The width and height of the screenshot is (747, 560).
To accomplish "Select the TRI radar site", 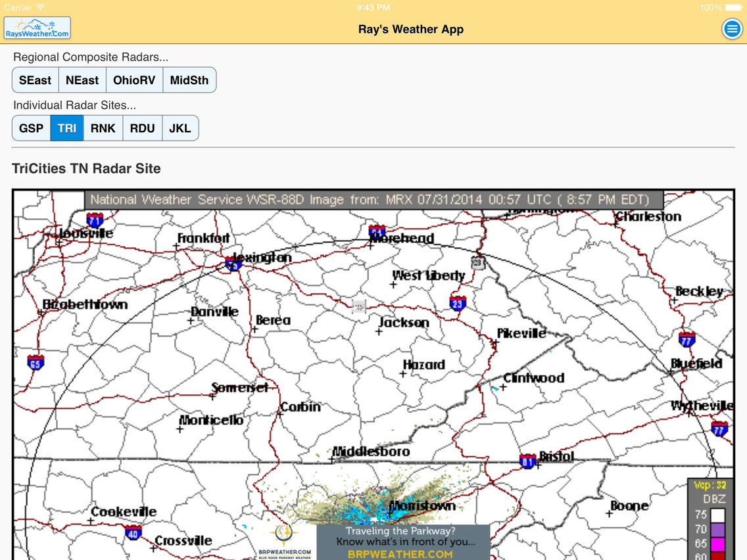I will (67, 128).
